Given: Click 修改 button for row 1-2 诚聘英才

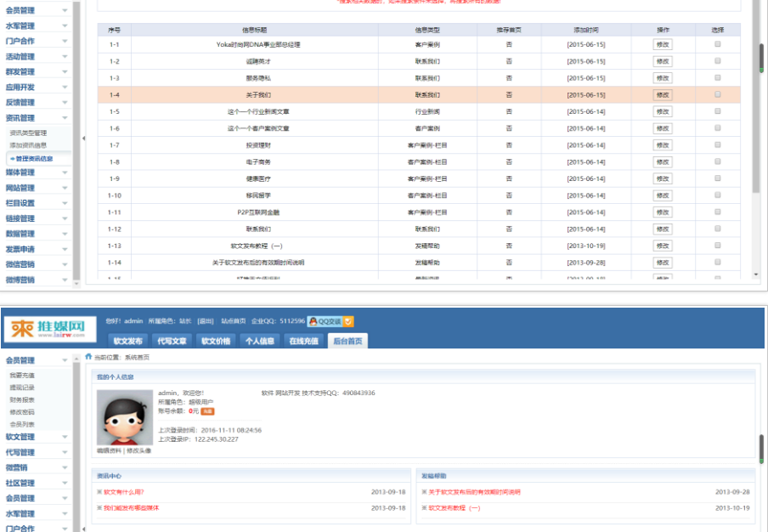Looking at the screenshot, I should pyautogui.click(x=663, y=61).
